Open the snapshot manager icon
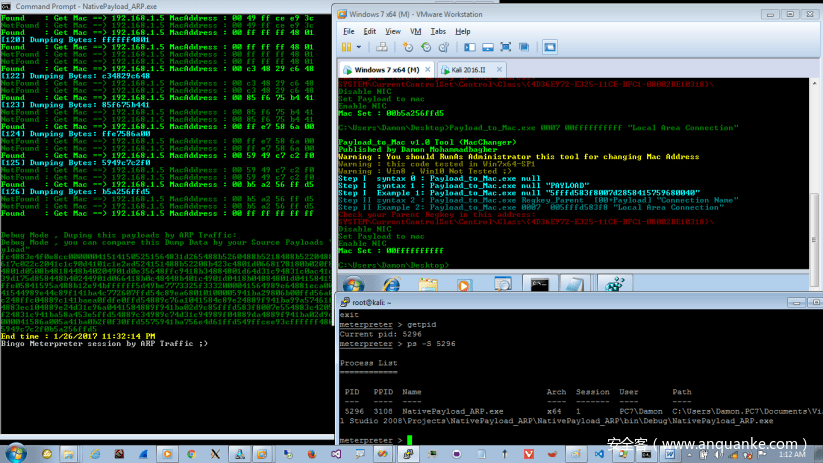Viewport: 823px width, 463px height. (444, 47)
